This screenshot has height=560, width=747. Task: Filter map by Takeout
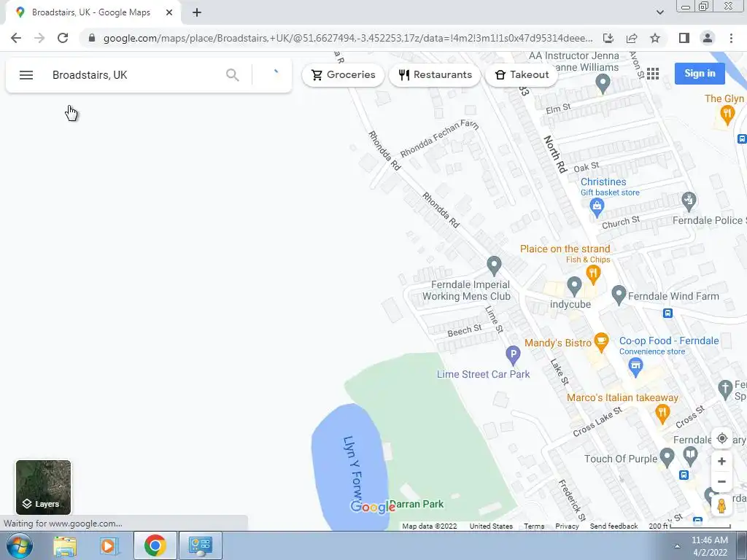pyautogui.click(x=522, y=75)
